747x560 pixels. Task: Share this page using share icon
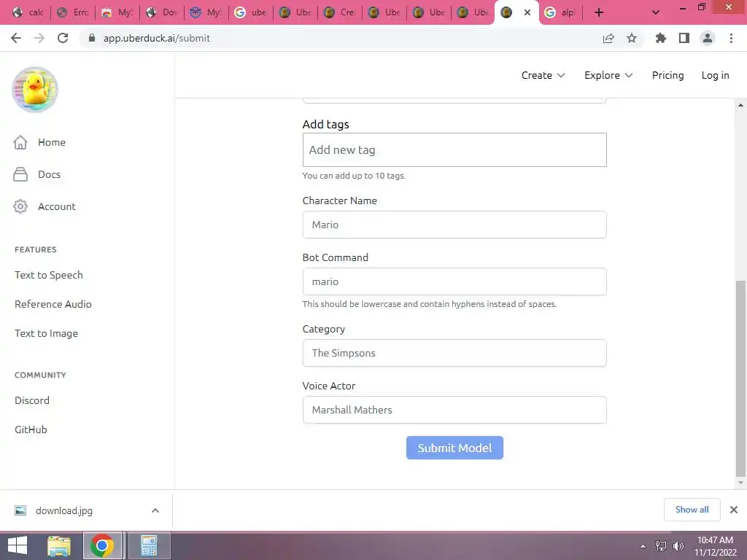(x=608, y=38)
